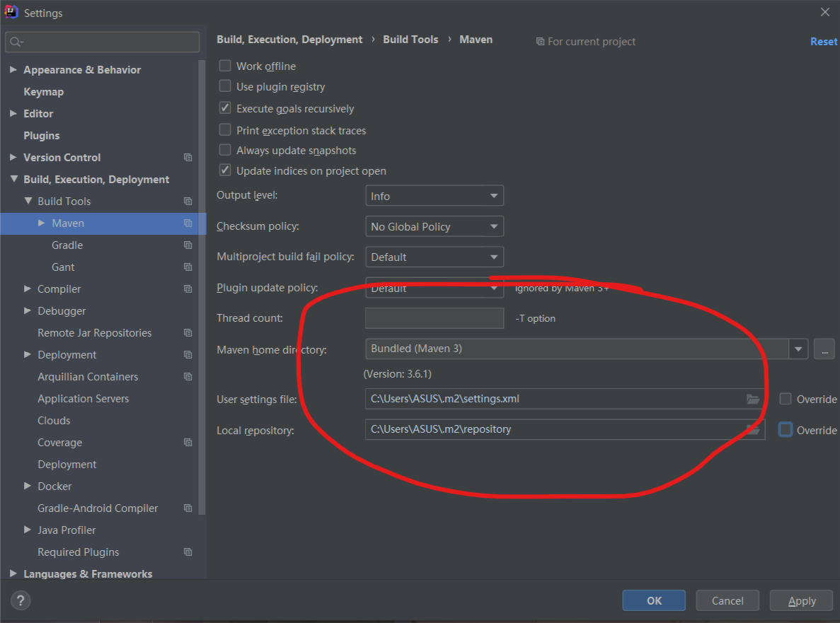Viewport: 840px width, 623px height.
Task: Open the Checksum policy dropdown
Action: (435, 226)
